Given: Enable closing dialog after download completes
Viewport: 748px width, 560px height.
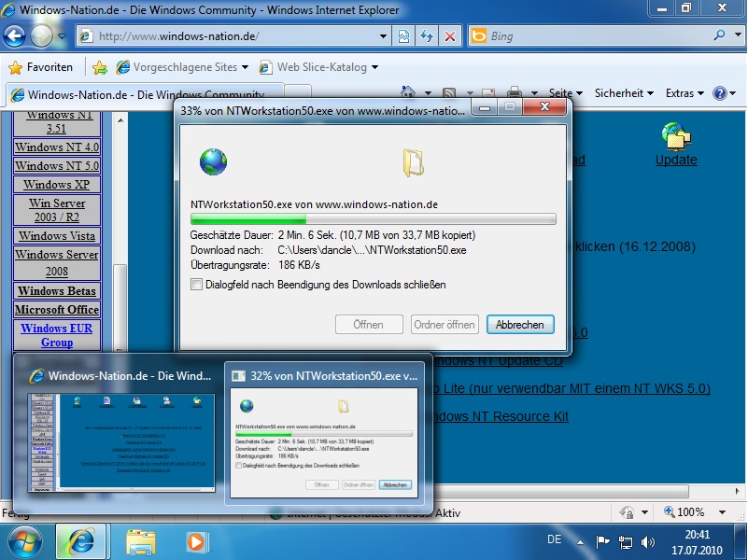Looking at the screenshot, I should click(196, 285).
